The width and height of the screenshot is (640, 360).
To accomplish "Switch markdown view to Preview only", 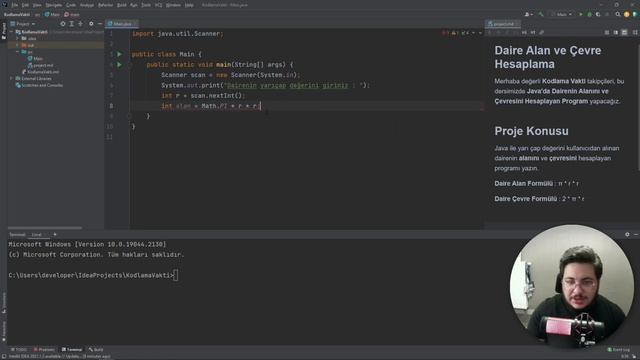I will point(624,32).
